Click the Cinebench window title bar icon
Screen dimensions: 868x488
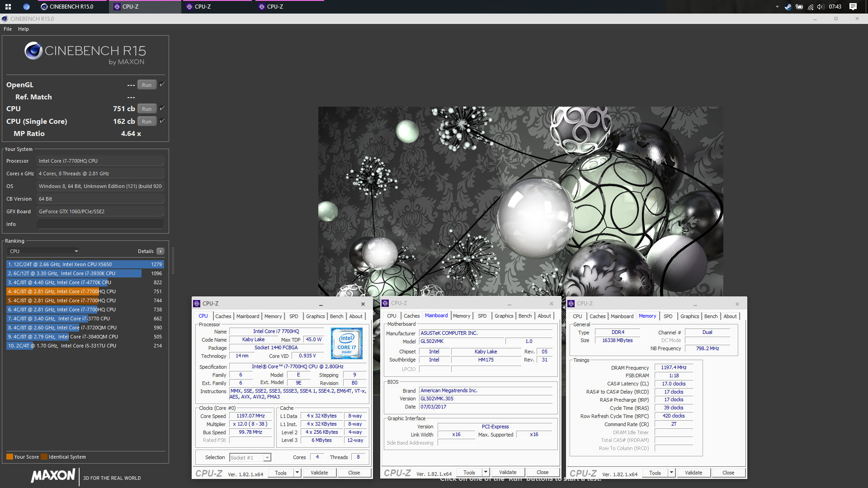[x=5, y=19]
